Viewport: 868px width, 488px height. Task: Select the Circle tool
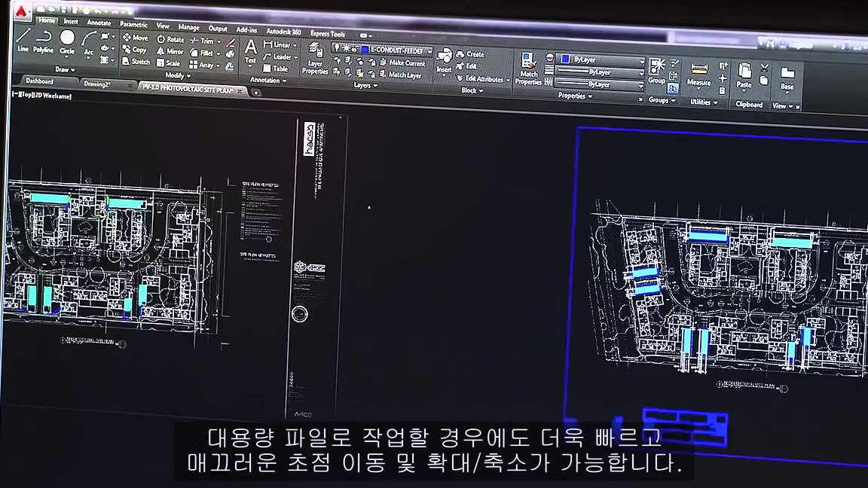[x=67, y=43]
